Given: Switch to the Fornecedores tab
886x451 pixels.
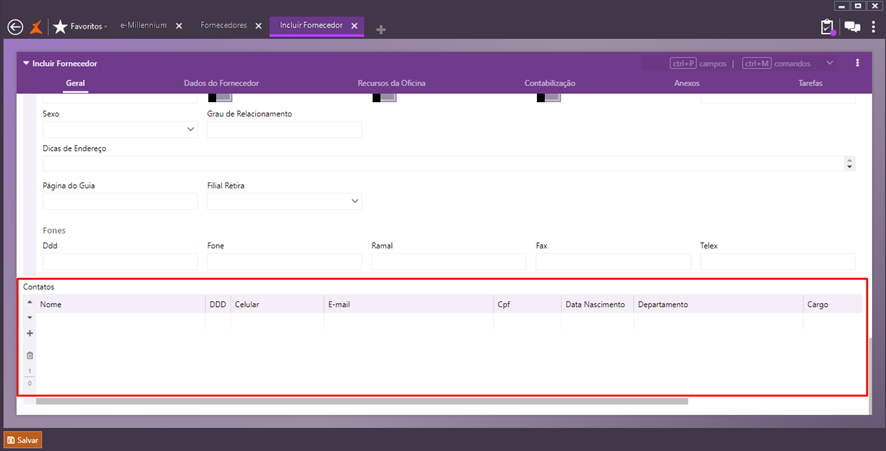Looking at the screenshot, I should click(223, 25).
